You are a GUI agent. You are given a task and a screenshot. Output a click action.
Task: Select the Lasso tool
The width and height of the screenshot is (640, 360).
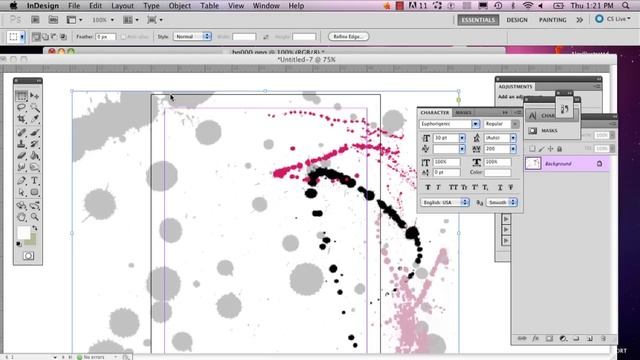pyautogui.click(x=21, y=107)
